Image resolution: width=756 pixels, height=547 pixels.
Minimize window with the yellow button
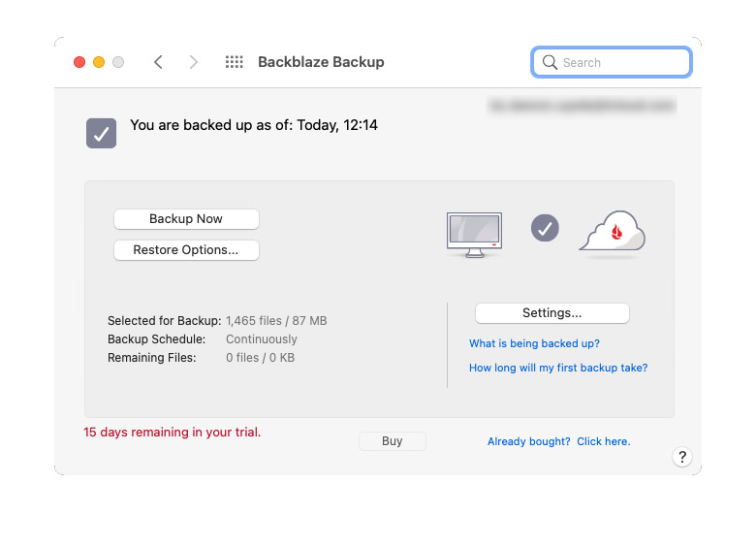click(x=99, y=62)
